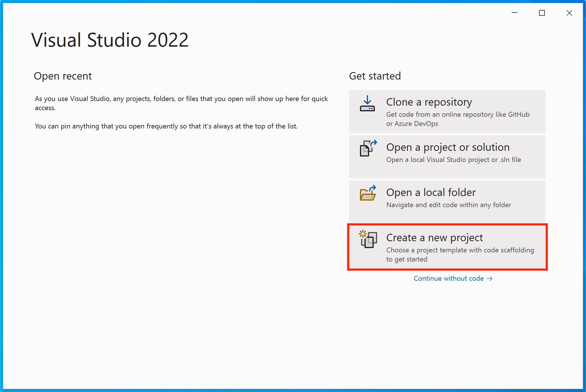Choose the Open a project or solution title
The image size is (586, 392).
(448, 147)
